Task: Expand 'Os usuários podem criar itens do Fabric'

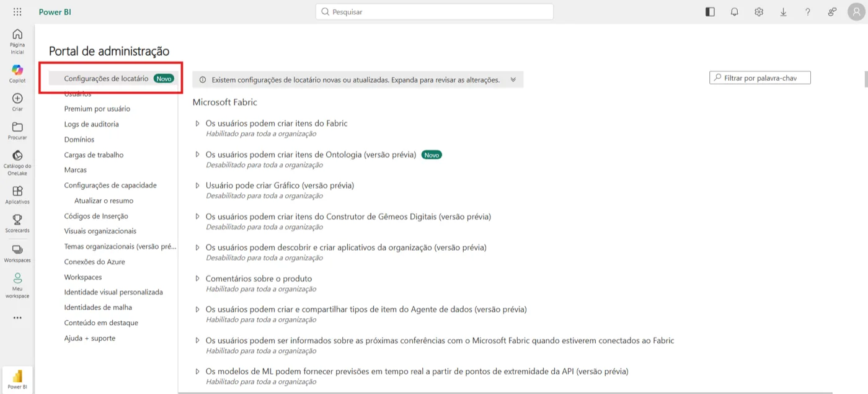Action: click(x=198, y=123)
